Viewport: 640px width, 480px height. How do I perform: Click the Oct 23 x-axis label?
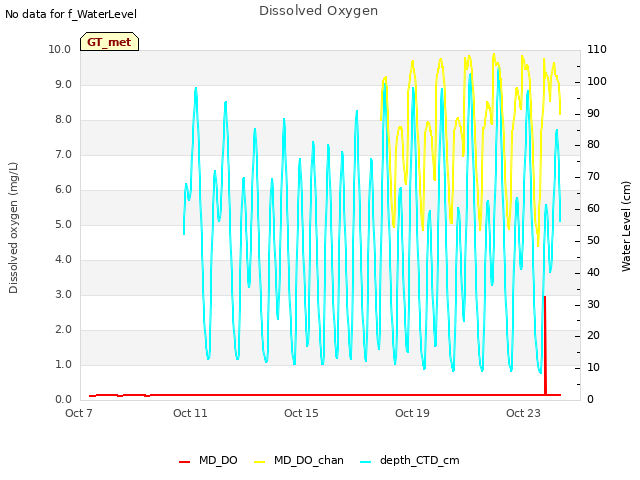(x=523, y=413)
